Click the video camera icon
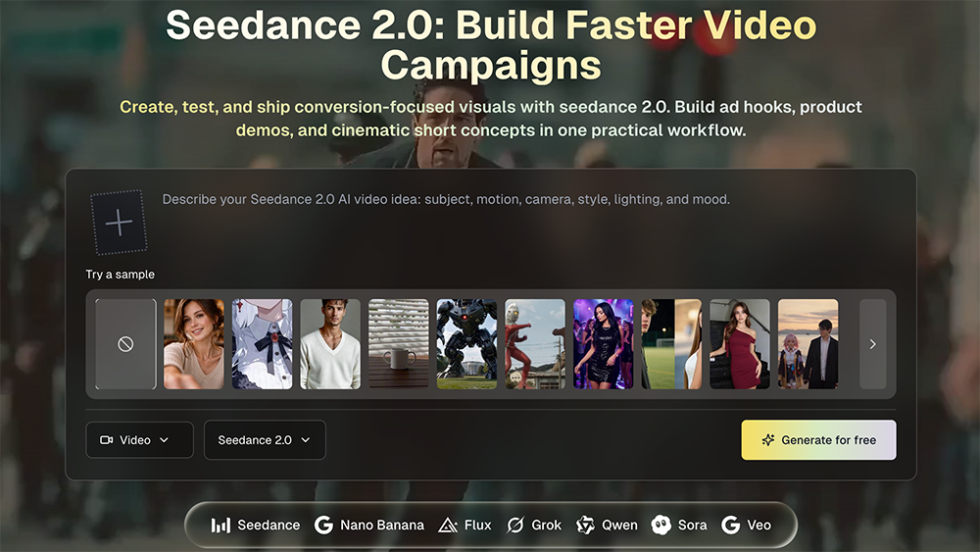Screen dimensions: 980x552 [x=106, y=440]
